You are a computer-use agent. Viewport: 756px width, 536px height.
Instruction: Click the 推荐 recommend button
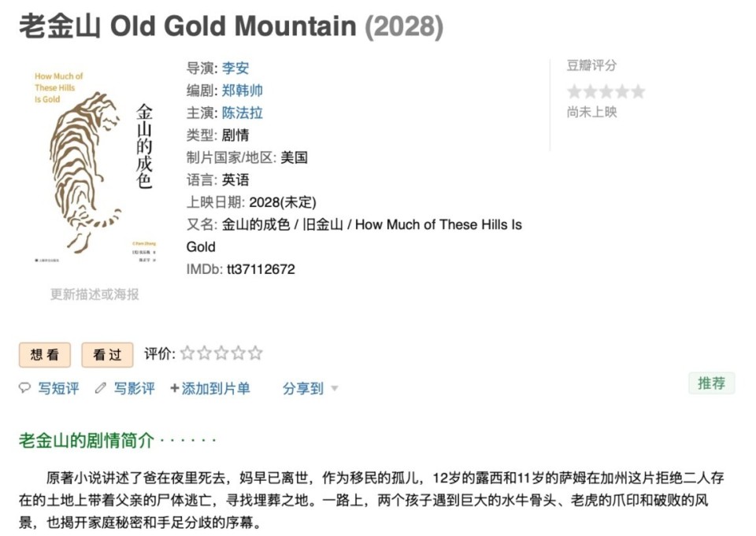click(x=711, y=383)
